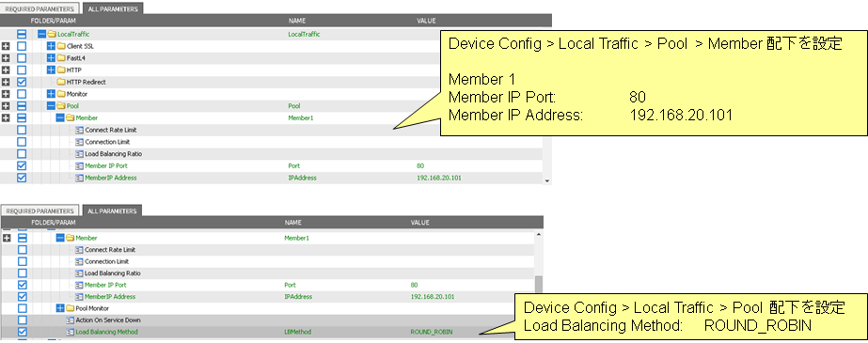This screenshot has width=868, height=343.
Task: Collapse Member folder in lower panel
Action: (x=60, y=238)
